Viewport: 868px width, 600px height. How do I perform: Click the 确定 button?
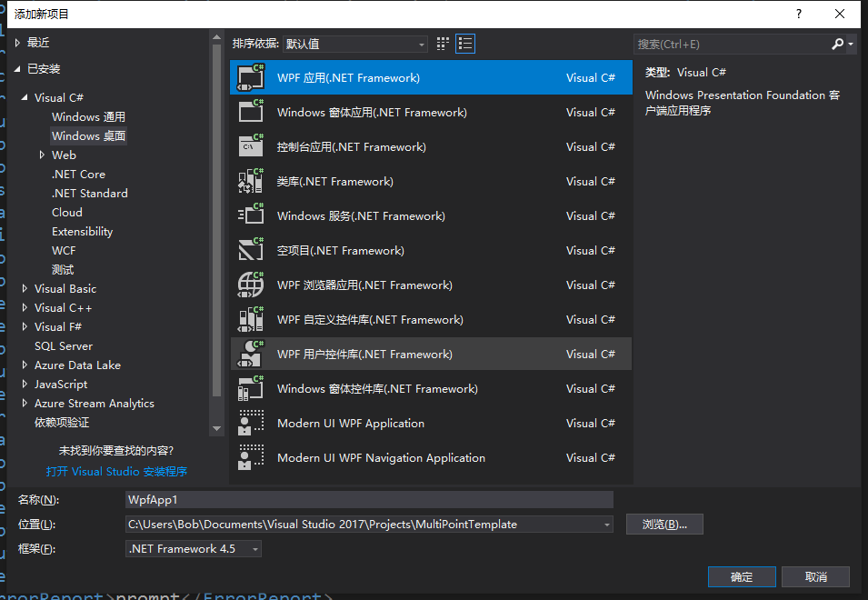click(x=742, y=576)
